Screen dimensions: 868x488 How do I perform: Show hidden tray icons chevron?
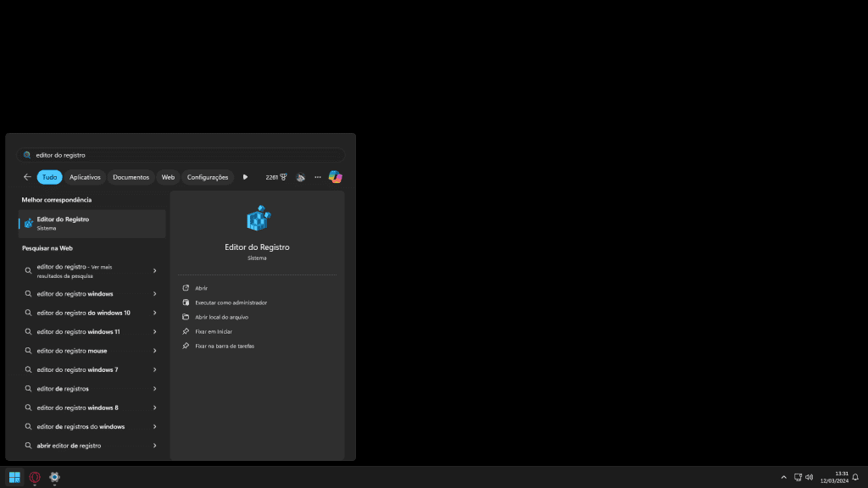coord(784,477)
